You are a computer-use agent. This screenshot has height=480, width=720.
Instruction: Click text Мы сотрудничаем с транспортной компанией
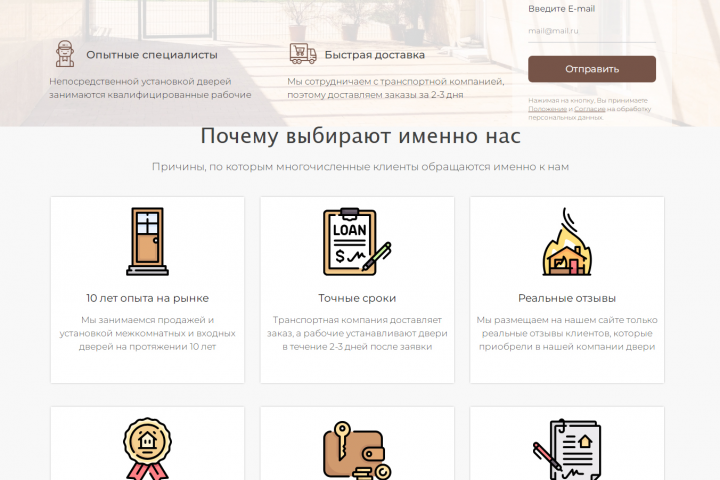pyautogui.click(x=396, y=88)
